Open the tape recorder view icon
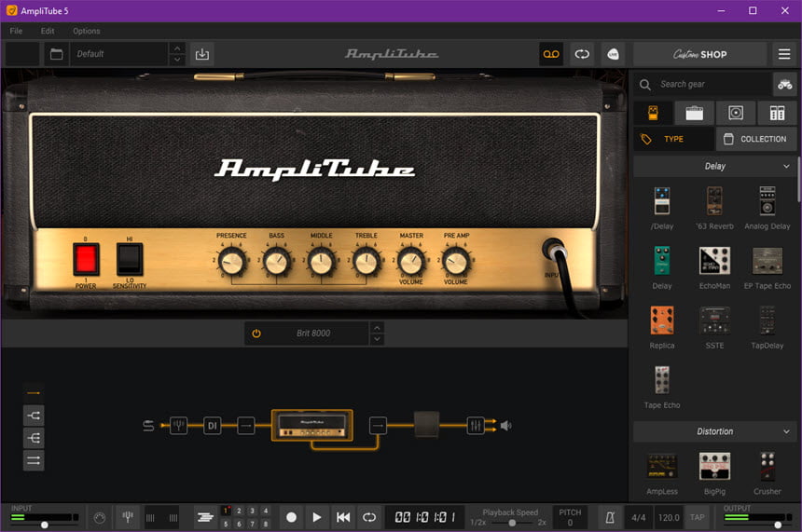The width and height of the screenshot is (802, 532). 551,54
